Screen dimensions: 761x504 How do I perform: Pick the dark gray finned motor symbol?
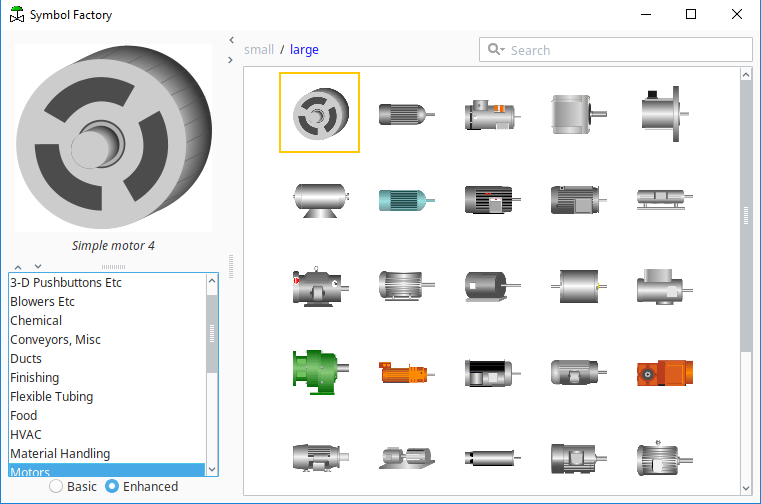click(406, 115)
